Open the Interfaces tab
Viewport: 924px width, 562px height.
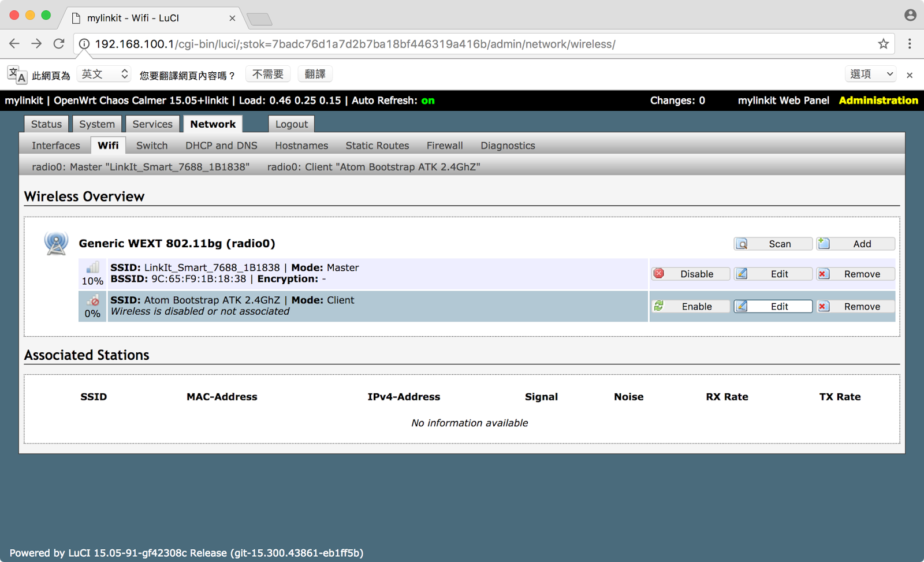click(x=55, y=145)
